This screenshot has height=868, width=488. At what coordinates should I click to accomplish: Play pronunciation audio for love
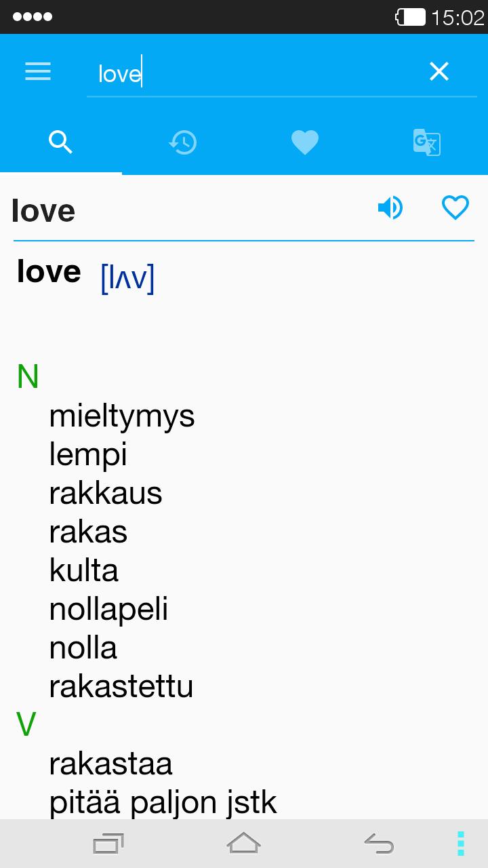[x=390, y=208]
